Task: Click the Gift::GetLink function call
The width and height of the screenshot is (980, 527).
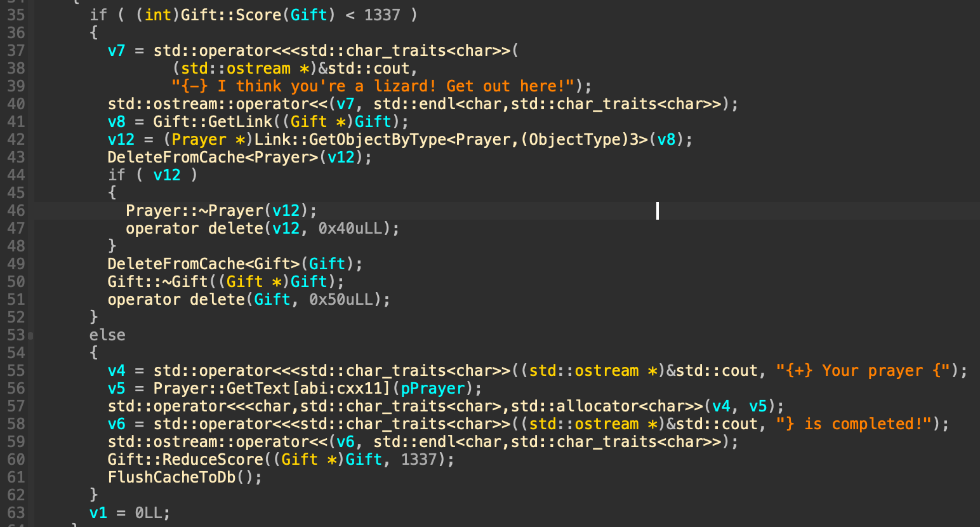Action: 213,121
